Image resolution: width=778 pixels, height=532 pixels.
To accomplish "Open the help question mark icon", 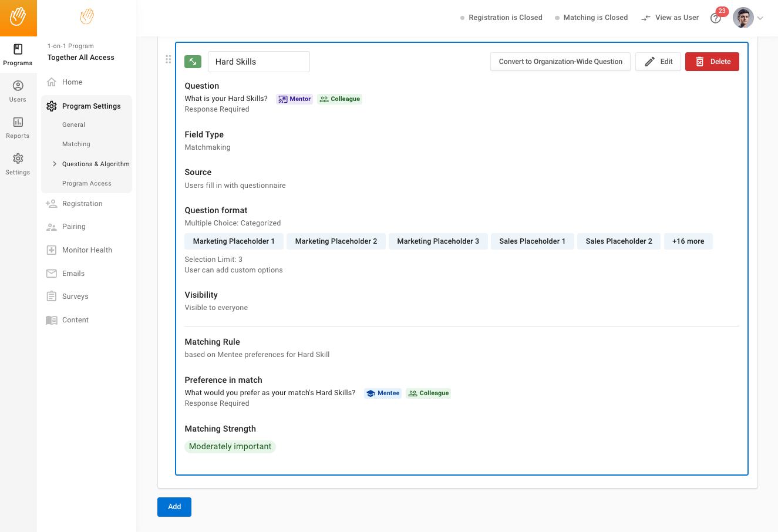I will click(x=715, y=18).
